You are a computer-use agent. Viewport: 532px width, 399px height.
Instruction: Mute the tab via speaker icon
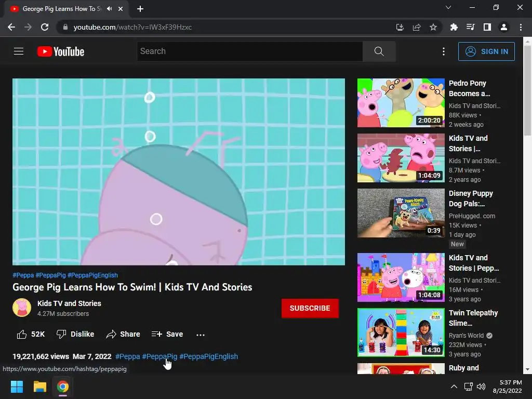[109, 9]
